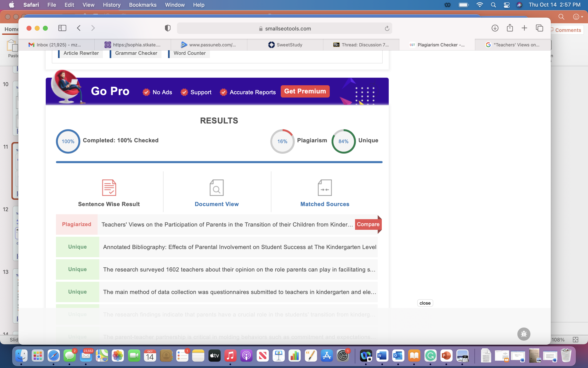This screenshot has width=588, height=368.
Task: Open Messages from the Dock
Action: pos(70,356)
